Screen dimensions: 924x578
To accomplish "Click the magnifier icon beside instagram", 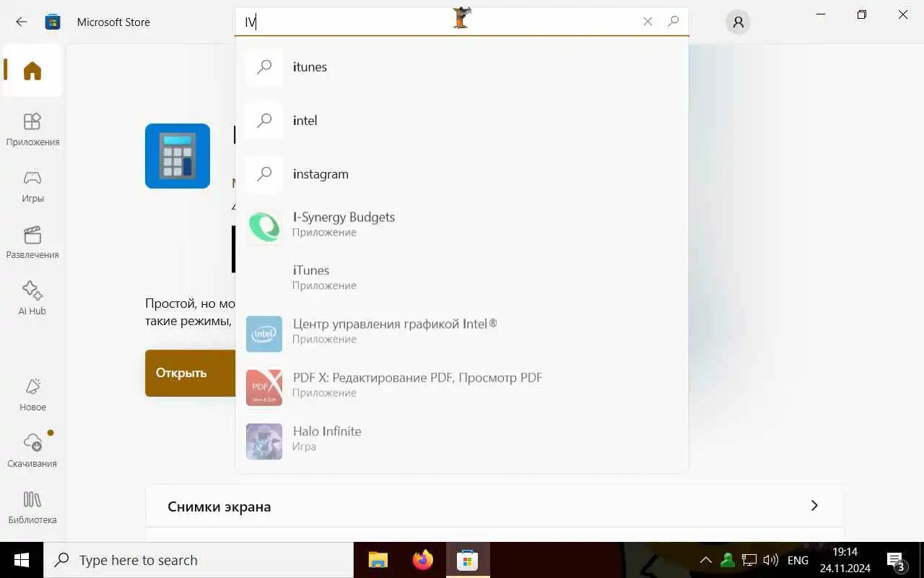I will [x=264, y=174].
